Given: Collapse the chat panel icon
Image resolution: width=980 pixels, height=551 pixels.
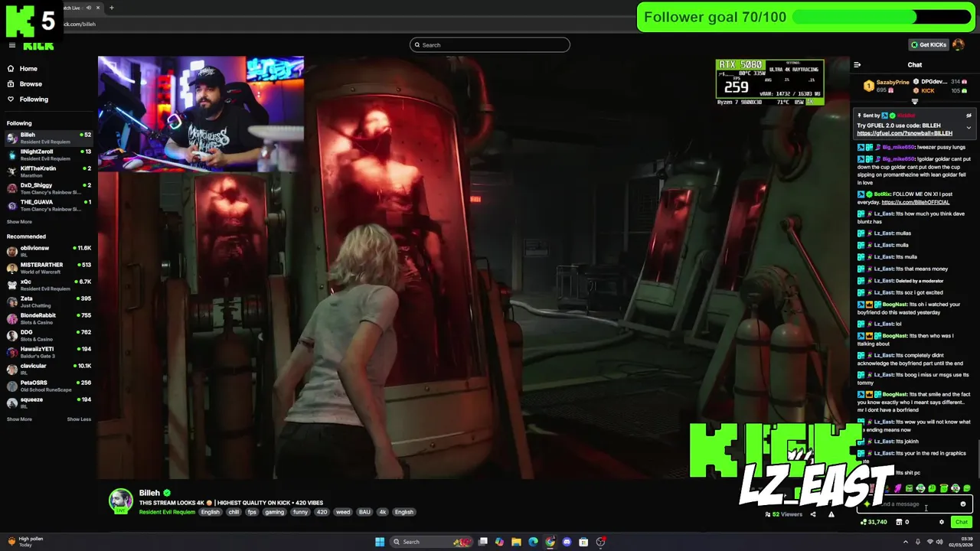Looking at the screenshot, I should point(857,65).
